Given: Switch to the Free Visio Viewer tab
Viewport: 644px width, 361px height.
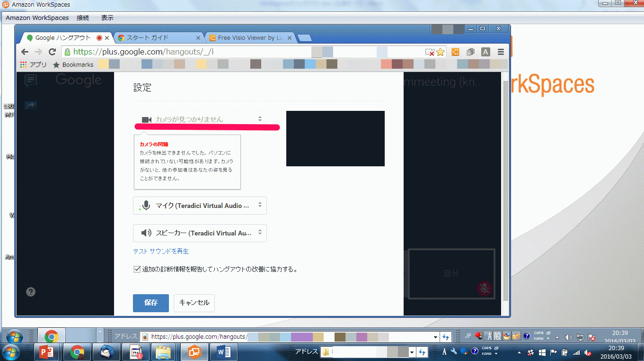Looking at the screenshot, I should coord(251,38).
